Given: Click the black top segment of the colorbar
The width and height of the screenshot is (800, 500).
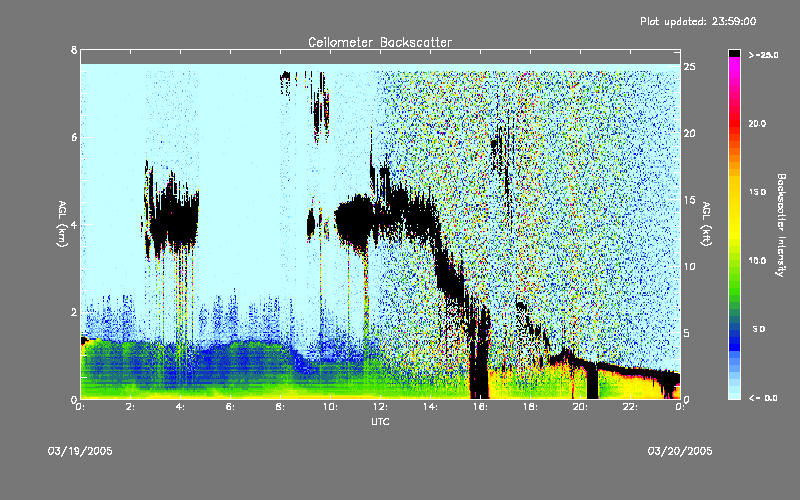Looking at the screenshot, I should pos(734,53).
